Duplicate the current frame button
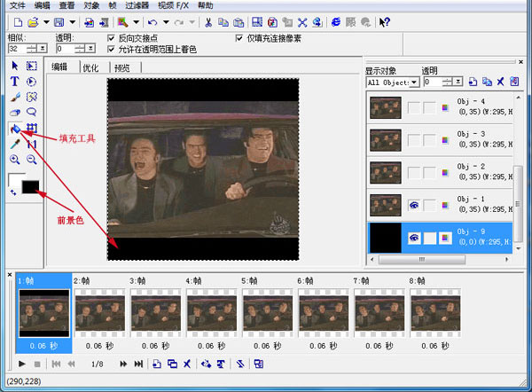This screenshot has width=532, height=392. pos(172,364)
